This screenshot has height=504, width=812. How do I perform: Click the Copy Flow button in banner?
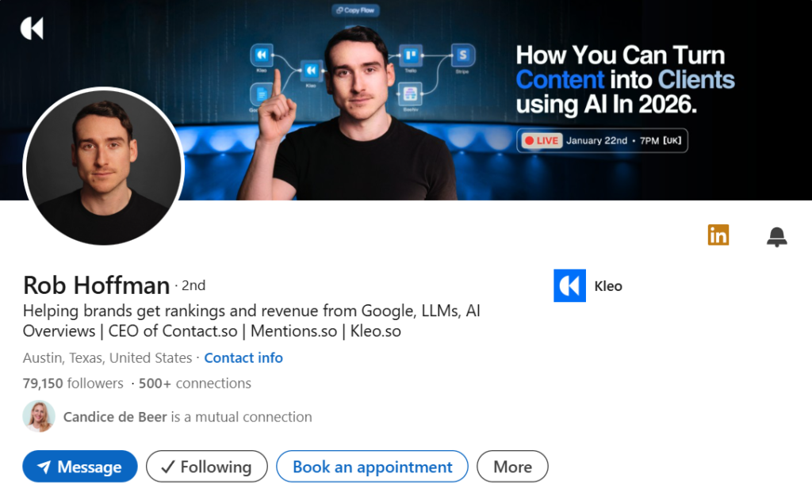tap(356, 10)
